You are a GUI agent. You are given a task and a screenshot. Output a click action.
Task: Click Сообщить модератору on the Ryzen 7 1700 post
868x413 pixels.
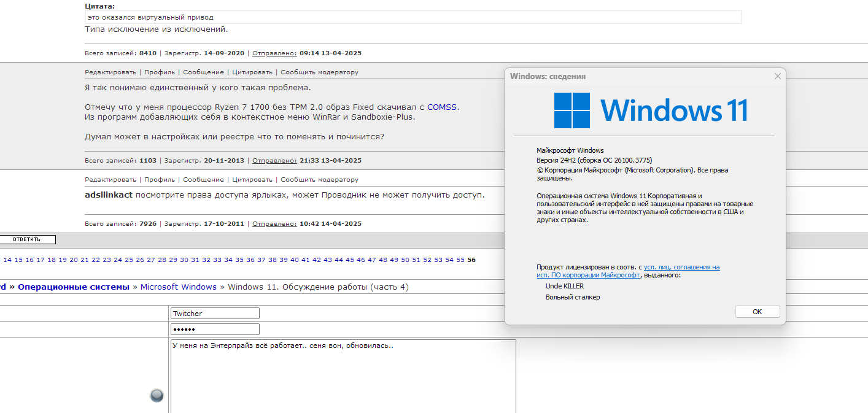point(320,72)
